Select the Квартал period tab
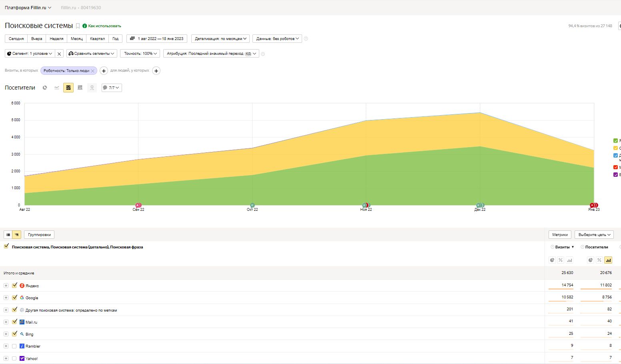The image size is (621, 364). [x=97, y=39]
